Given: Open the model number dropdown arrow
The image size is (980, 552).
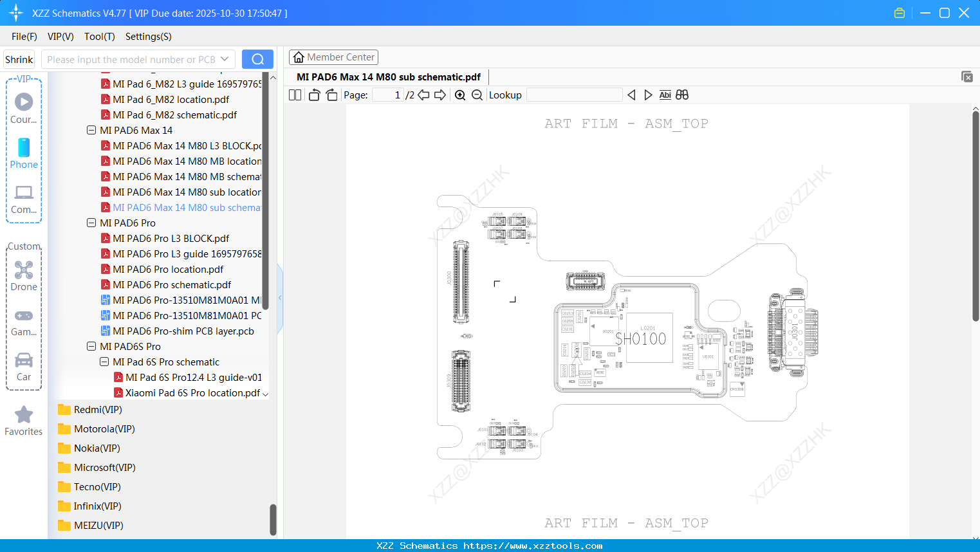Looking at the screenshot, I should 225,59.
